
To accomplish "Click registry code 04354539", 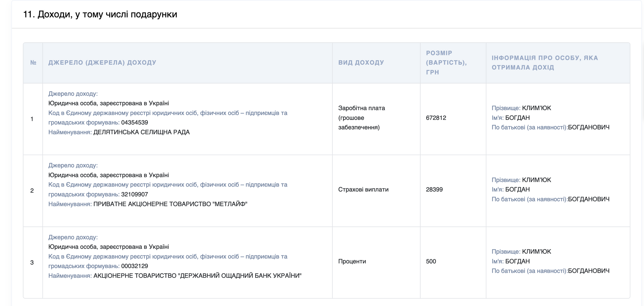I will click(x=135, y=123).
